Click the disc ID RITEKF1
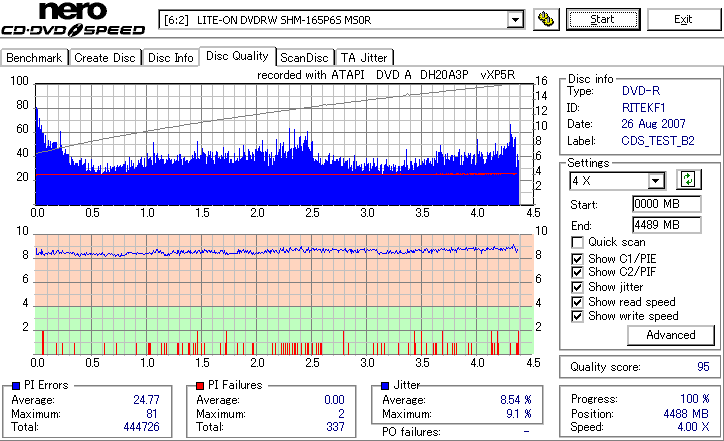This screenshot has width=724, height=441. click(x=643, y=108)
